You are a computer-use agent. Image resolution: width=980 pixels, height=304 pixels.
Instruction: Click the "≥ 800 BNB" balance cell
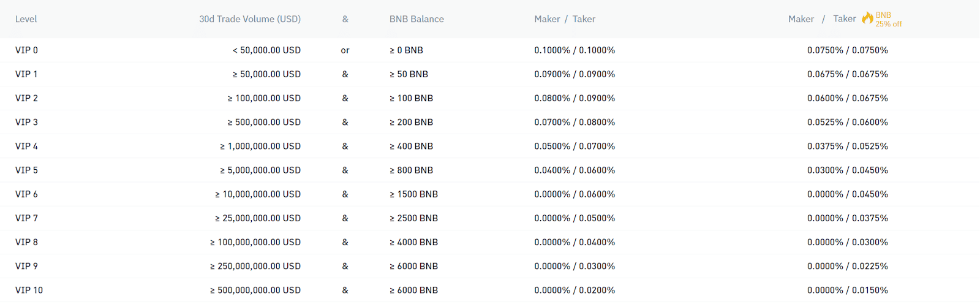point(411,170)
